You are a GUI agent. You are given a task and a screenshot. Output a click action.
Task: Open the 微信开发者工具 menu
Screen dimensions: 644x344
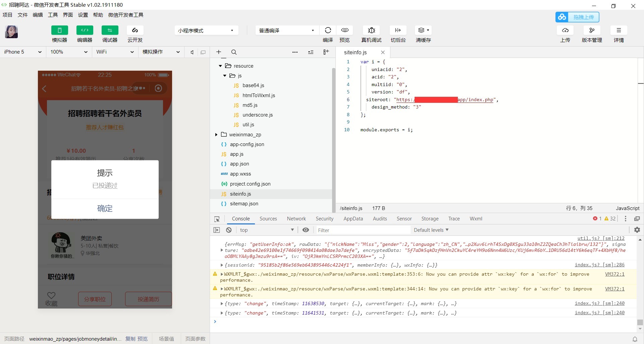pyautogui.click(x=126, y=15)
